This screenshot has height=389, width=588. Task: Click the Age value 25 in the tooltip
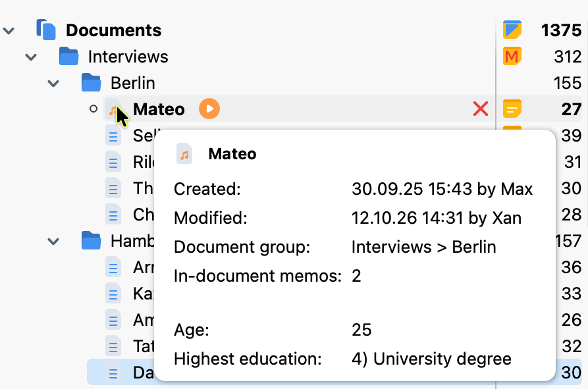click(361, 330)
